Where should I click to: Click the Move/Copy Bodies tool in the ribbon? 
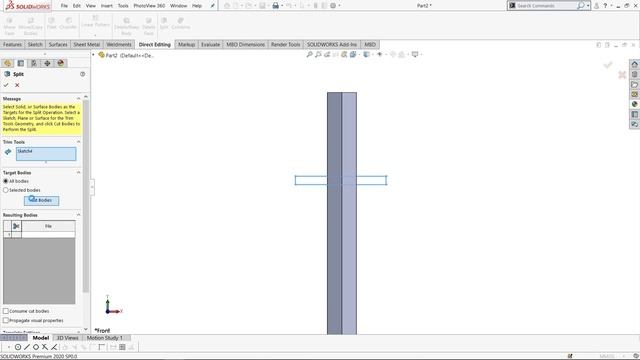(31, 27)
